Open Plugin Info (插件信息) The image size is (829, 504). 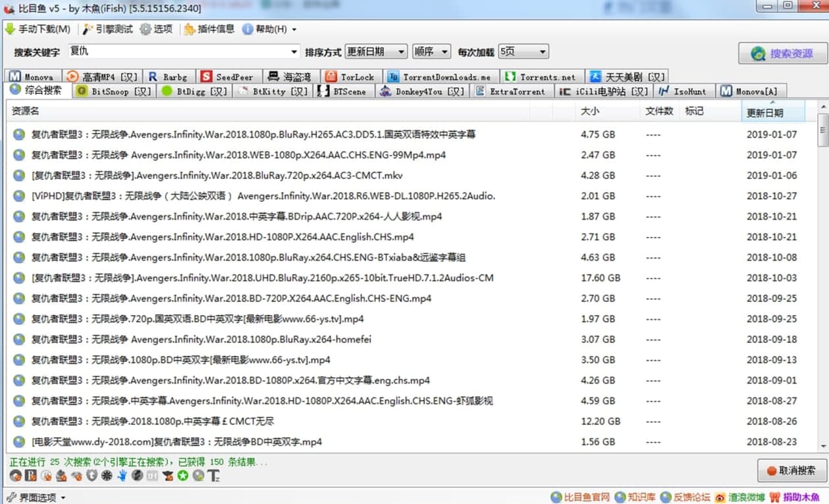point(209,29)
